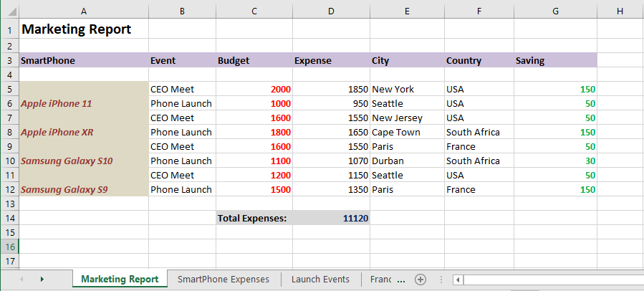
Task: Click the budget value 1000
Action: click(x=254, y=104)
